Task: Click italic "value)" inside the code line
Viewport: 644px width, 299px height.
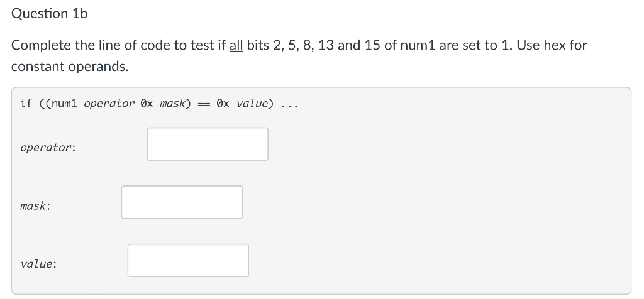Action: (255, 104)
